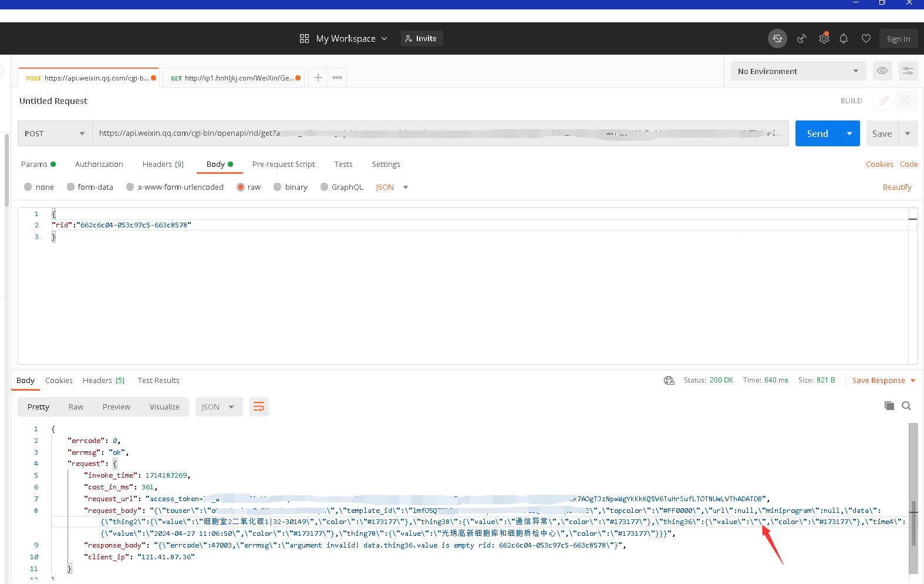Select the GET ip1.hnhljkj.com request tab
The width and height of the screenshot is (924, 584).
click(x=233, y=78)
